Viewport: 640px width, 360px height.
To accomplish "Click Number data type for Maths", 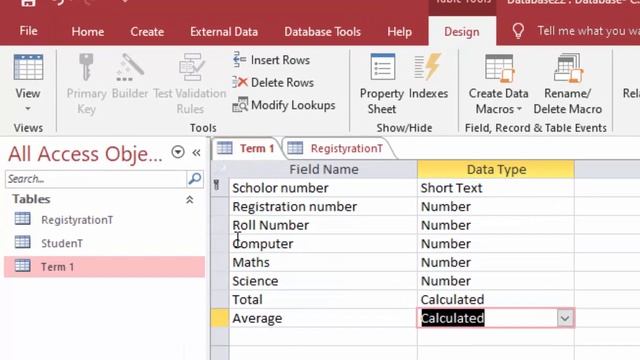I will (496, 262).
